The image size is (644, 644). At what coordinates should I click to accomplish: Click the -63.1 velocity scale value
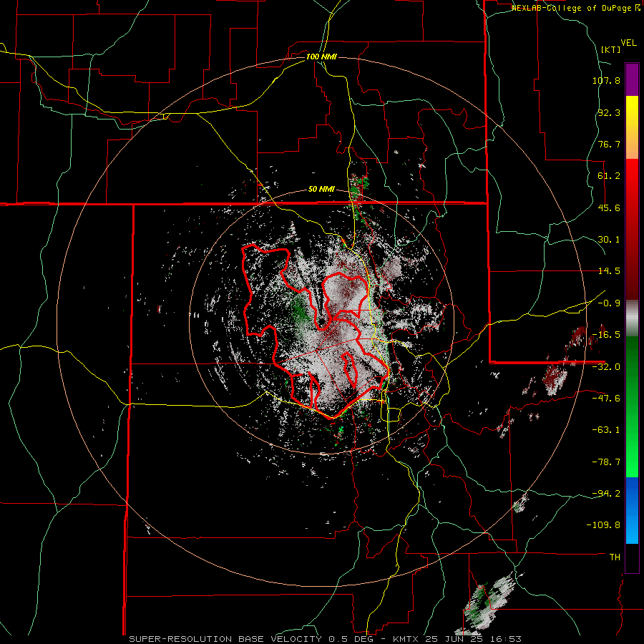click(606, 430)
